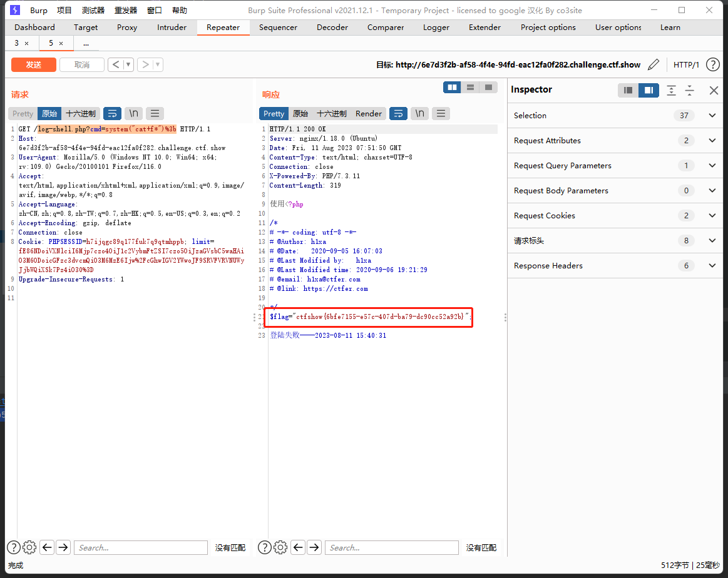Switch response view to 原始 raw
The height and width of the screenshot is (578, 728).
click(x=300, y=114)
